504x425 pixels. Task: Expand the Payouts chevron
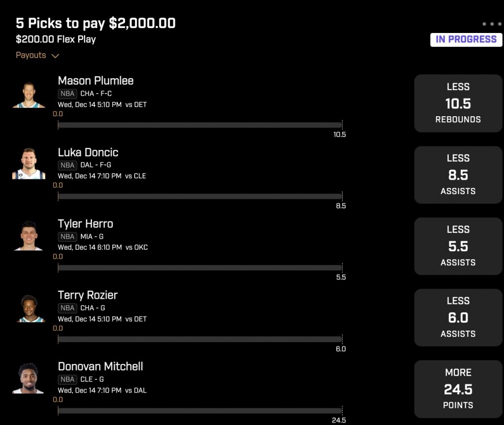click(55, 56)
